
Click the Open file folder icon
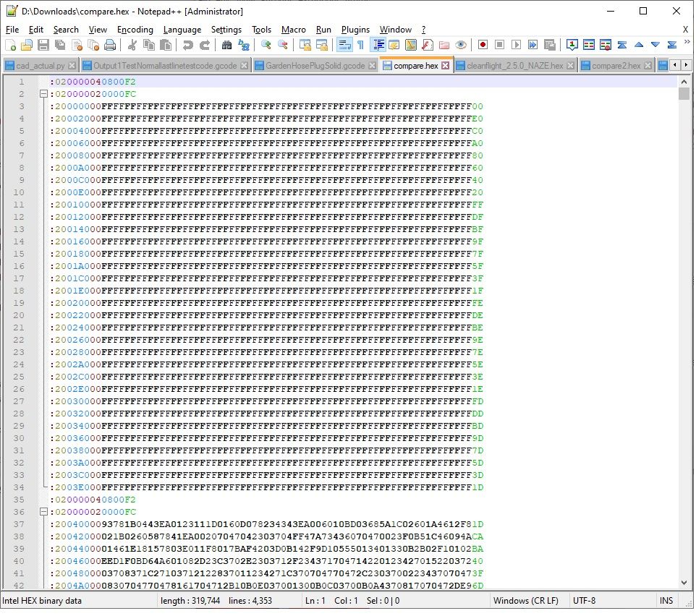[27, 45]
